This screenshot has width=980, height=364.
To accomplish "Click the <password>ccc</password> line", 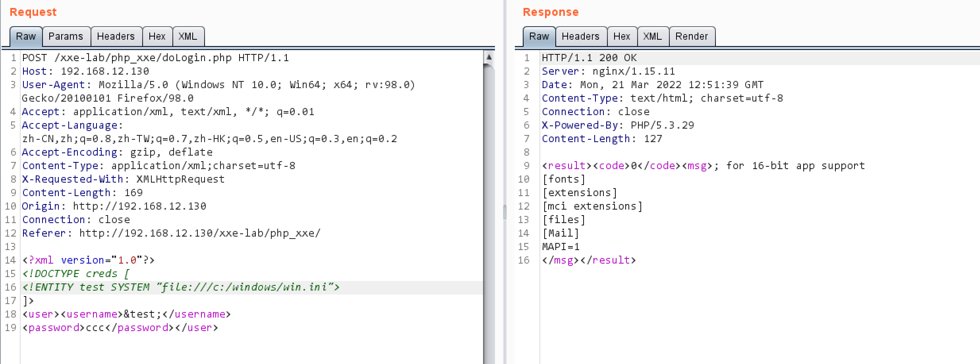I will [120, 328].
